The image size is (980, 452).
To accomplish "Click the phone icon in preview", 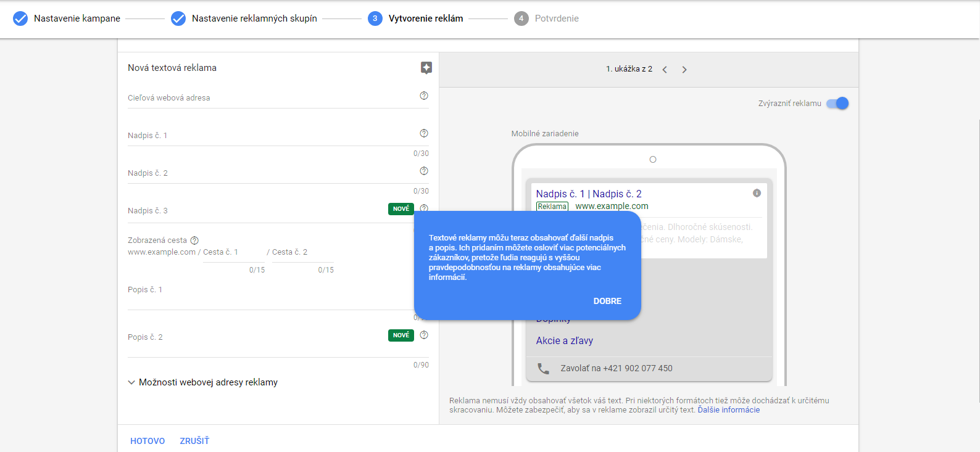I will click(x=543, y=368).
